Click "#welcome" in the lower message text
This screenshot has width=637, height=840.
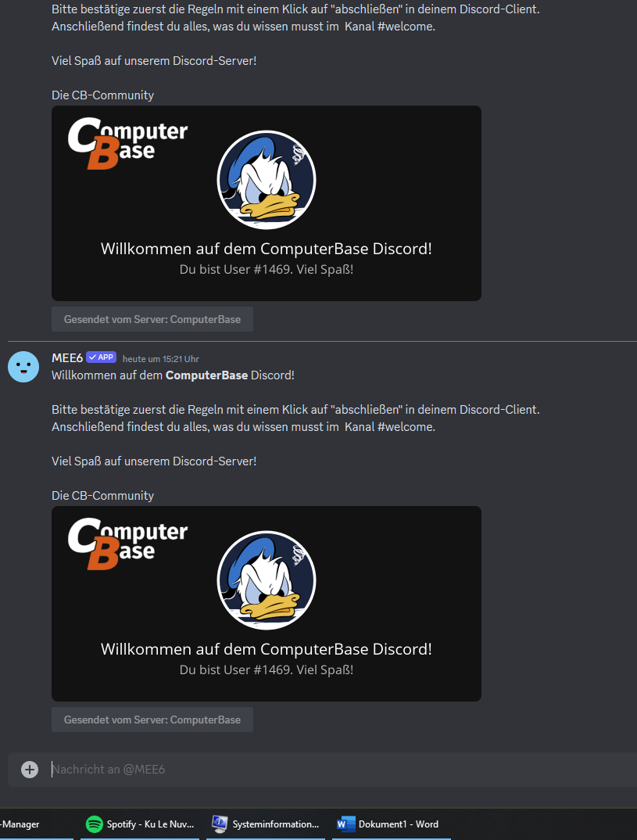[x=406, y=427]
